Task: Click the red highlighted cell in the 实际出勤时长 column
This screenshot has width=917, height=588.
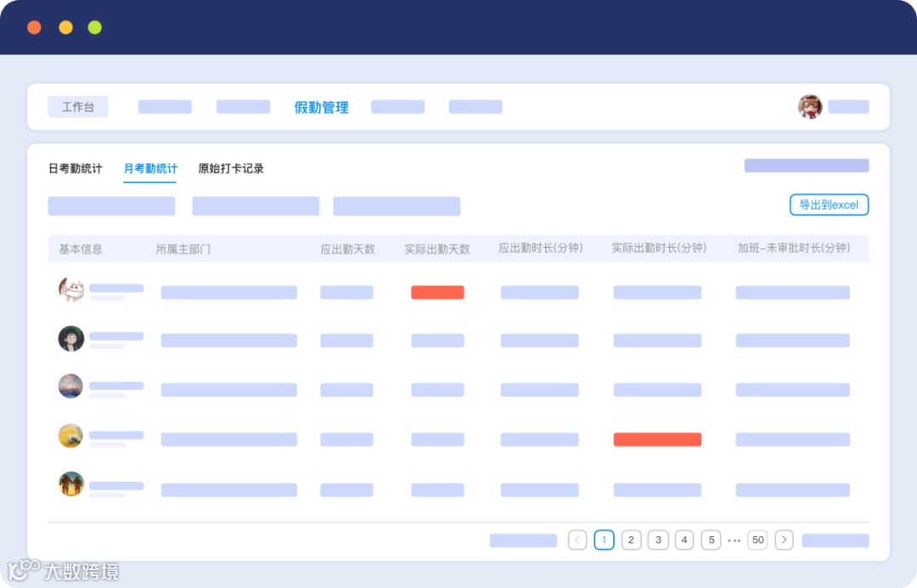Action: tap(657, 440)
